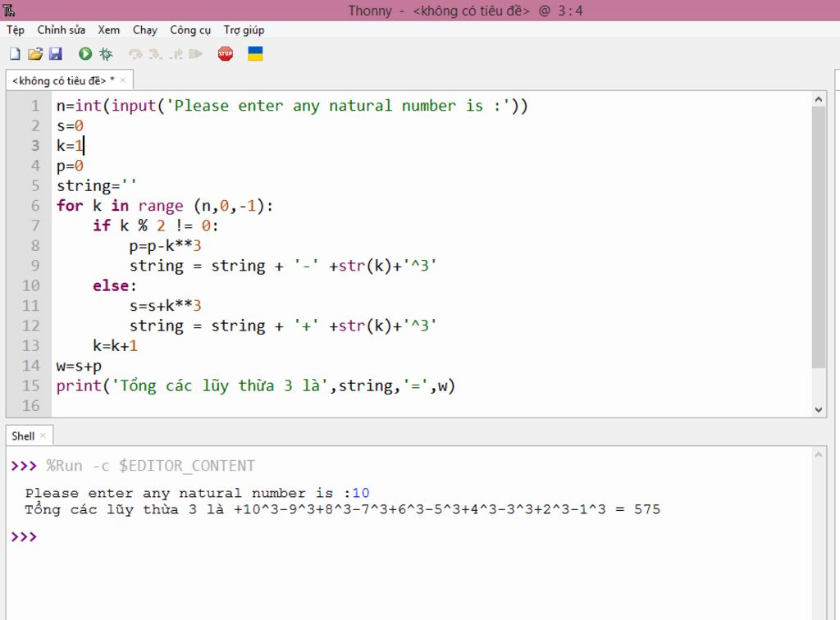
Task: Click the open file folder icon
Action: 34,54
